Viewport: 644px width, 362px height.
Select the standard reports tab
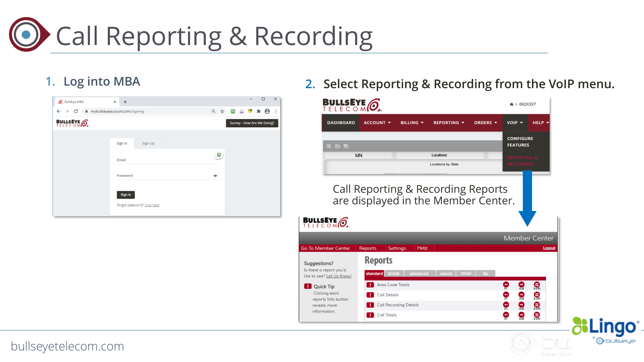[x=374, y=274]
